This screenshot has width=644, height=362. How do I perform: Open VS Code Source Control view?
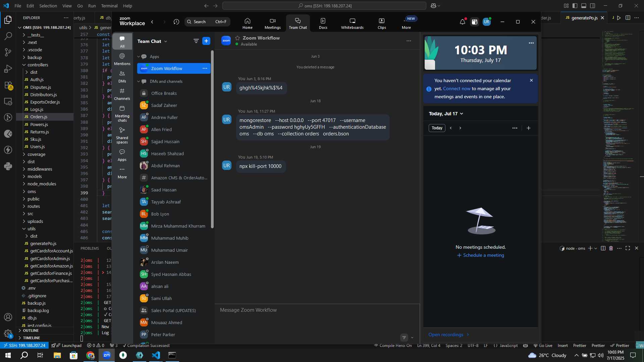coord(8,52)
